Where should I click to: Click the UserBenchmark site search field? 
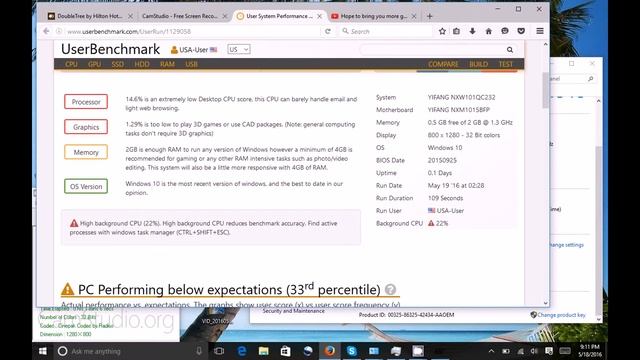[437, 50]
